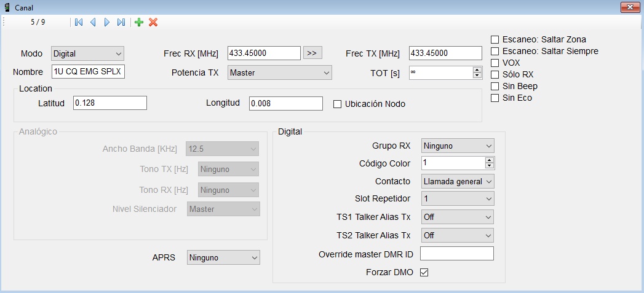Click the Override master DMR ID field
The image size is (644, 293).
[x=457, y=254]
